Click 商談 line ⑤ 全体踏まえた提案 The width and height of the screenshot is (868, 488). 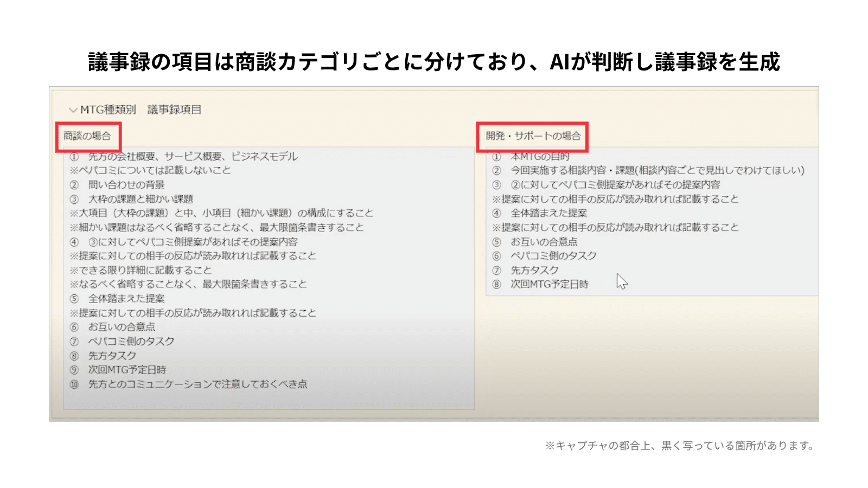tap(117, 299)
